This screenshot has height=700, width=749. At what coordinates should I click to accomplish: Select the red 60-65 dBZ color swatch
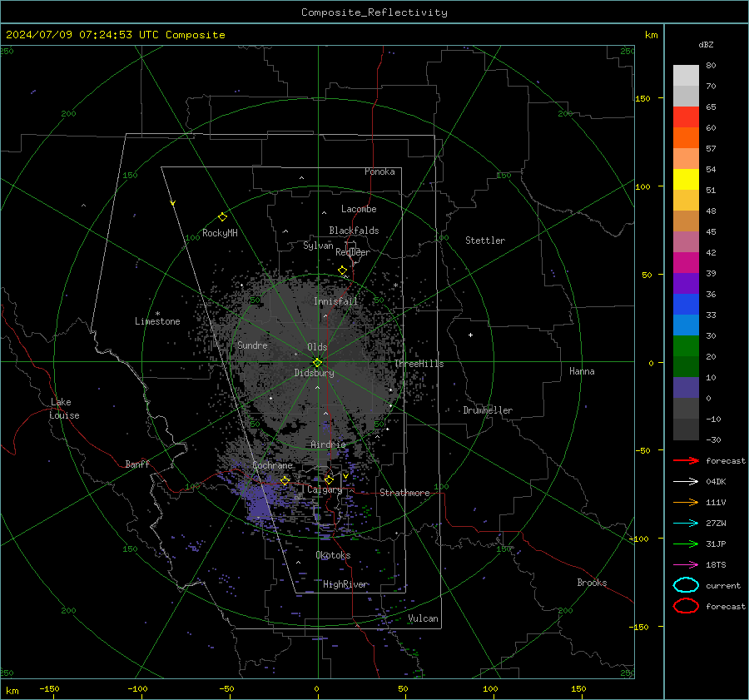click(x=686, y=117)
